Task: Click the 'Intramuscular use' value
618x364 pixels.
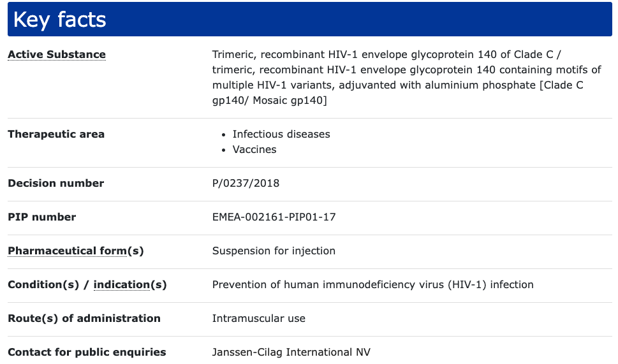Action: 258,319
